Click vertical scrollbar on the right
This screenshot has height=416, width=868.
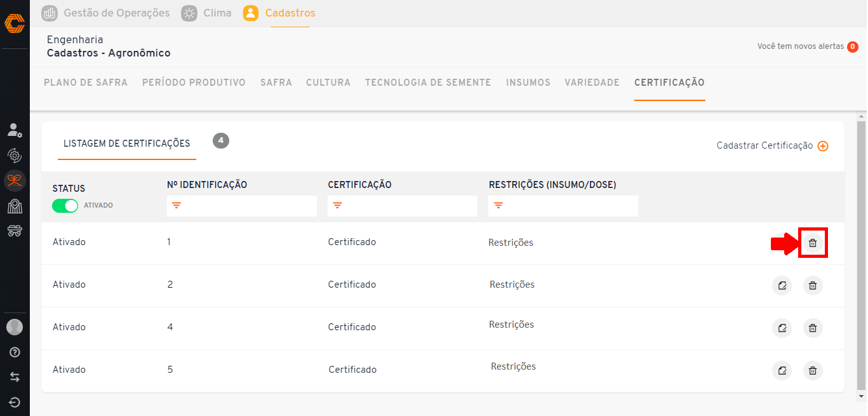click(862, 254)
